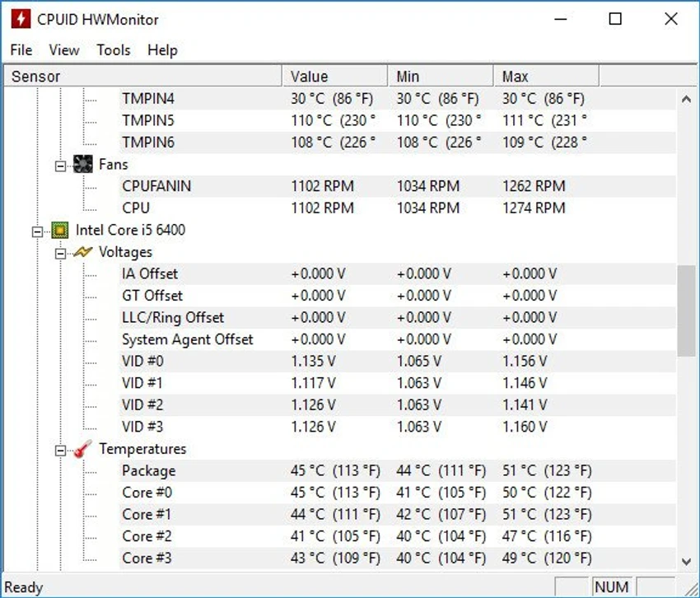700x598 pixels.
Task: Select the Temperatures group label
Action: coord(142,449)
